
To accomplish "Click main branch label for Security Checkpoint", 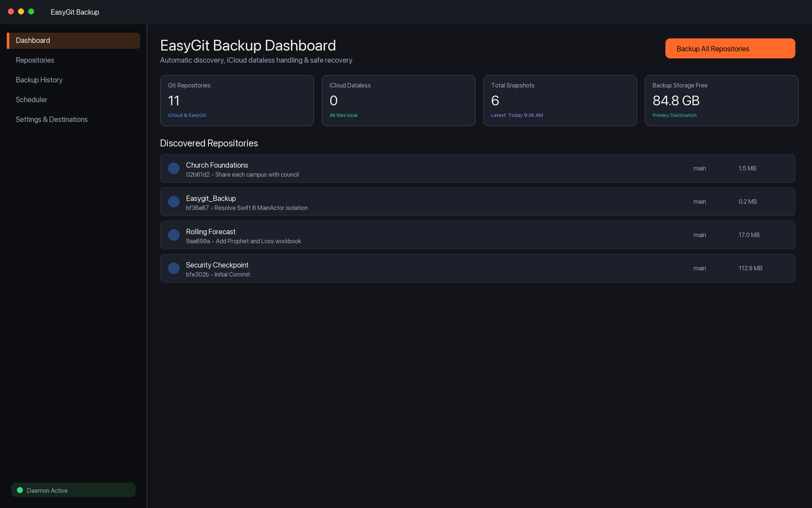I will (x=700, y=268).
